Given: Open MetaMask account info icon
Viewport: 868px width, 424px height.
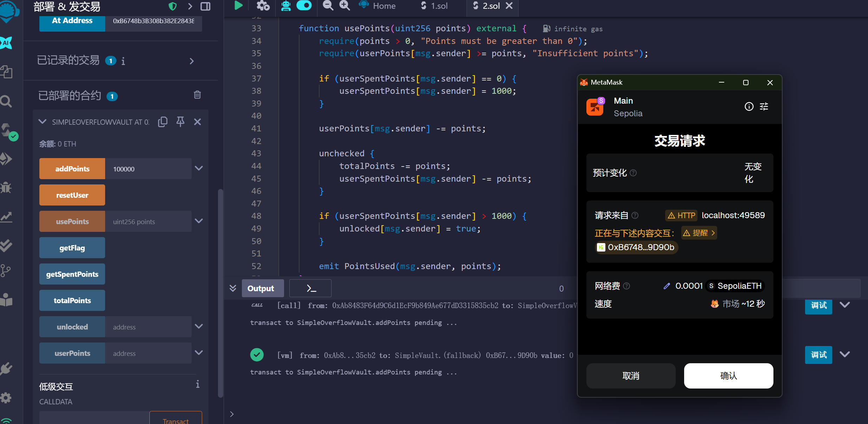Looking at the screenshot, I should (x=749, y=106).
